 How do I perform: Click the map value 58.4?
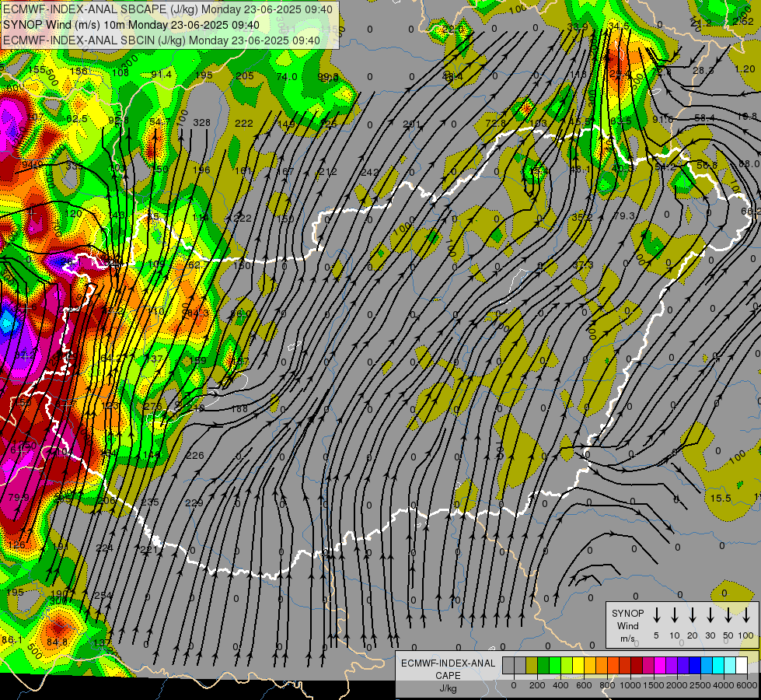705,117
